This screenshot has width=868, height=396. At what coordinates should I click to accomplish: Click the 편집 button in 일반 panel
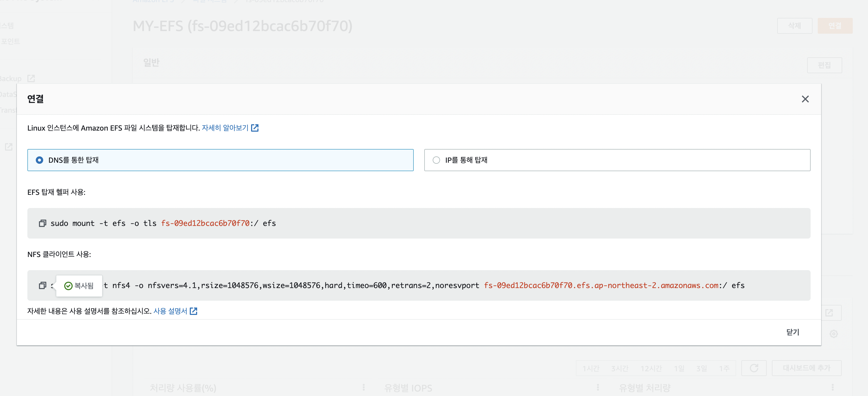[x=824, y=65]
